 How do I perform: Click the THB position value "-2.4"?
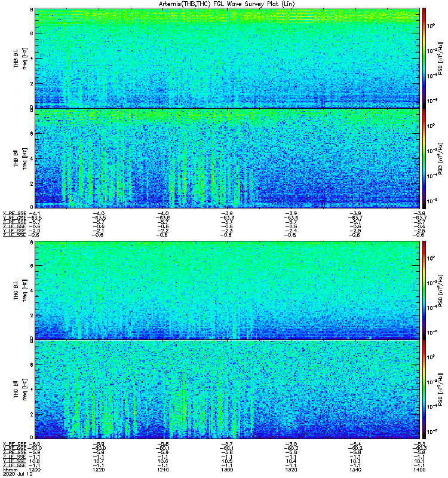coord(291,231)
